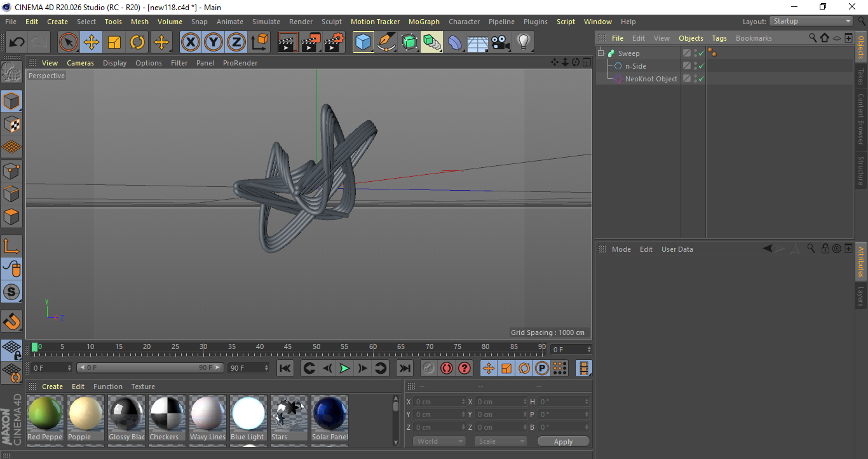Switch coordinate system icon
Screen dimensions: 868x459
[259, 43]
